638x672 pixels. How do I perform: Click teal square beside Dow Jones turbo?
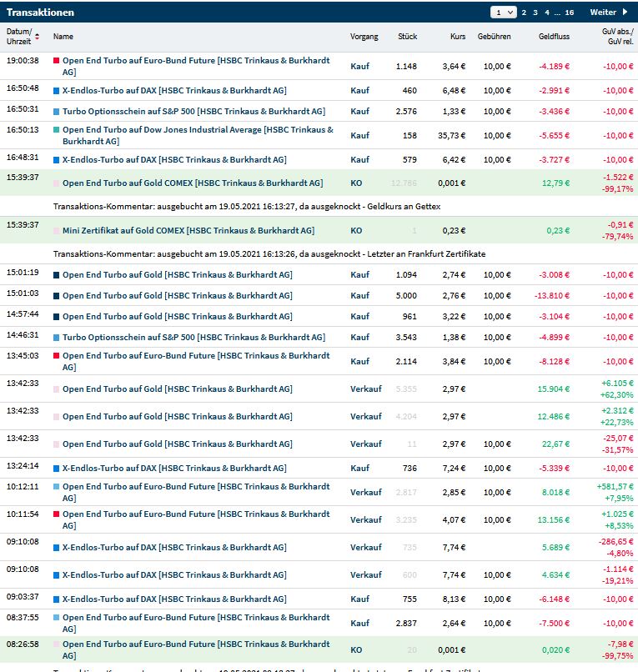[x=56, y=130]
